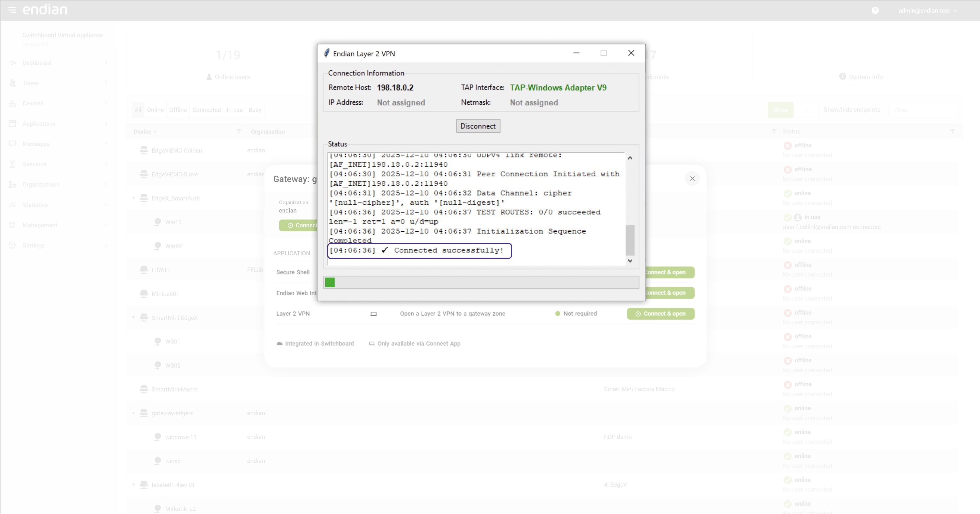Click the EdgeV-EMC-Slave gateway icon

144,174
